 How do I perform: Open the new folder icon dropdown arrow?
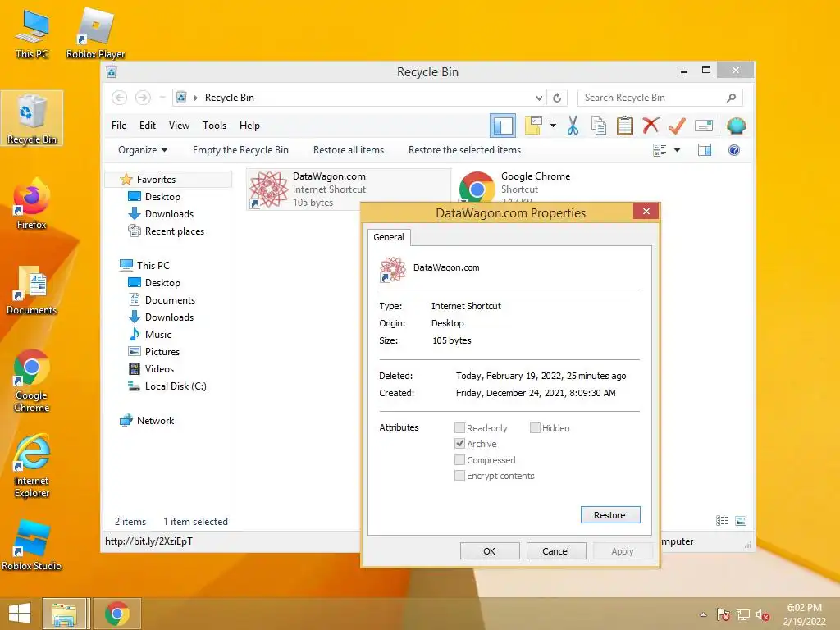click(553, 126)
